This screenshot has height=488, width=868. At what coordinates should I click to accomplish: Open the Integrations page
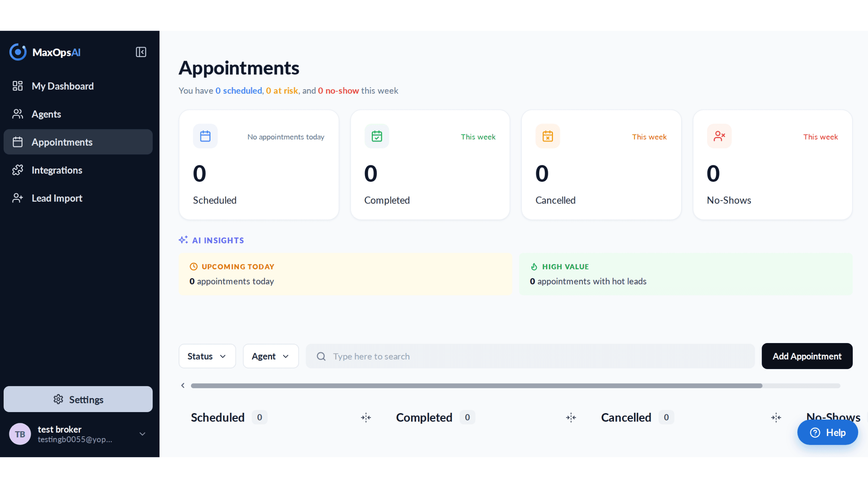pos(78,170)
